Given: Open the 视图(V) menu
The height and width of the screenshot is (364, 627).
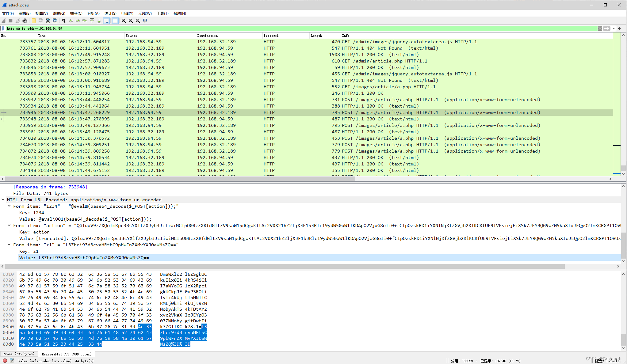Looking at the screenshot, I should pyautogui.click(x=41, y=13).
